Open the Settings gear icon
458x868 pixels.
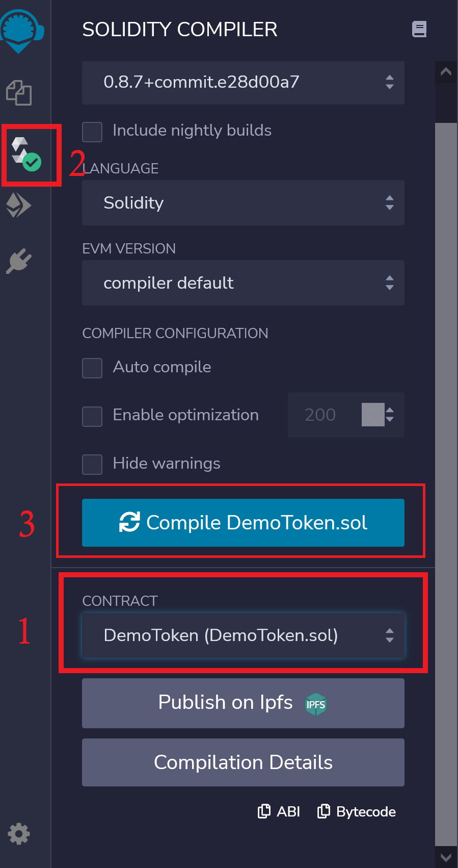point(19,834)
